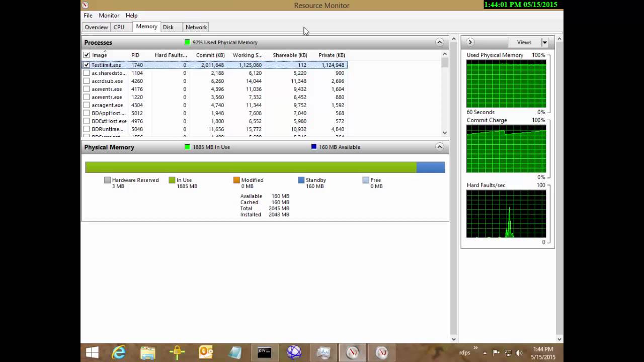Check the acevents.exe PID 1220 checkbox

(87, 97)
